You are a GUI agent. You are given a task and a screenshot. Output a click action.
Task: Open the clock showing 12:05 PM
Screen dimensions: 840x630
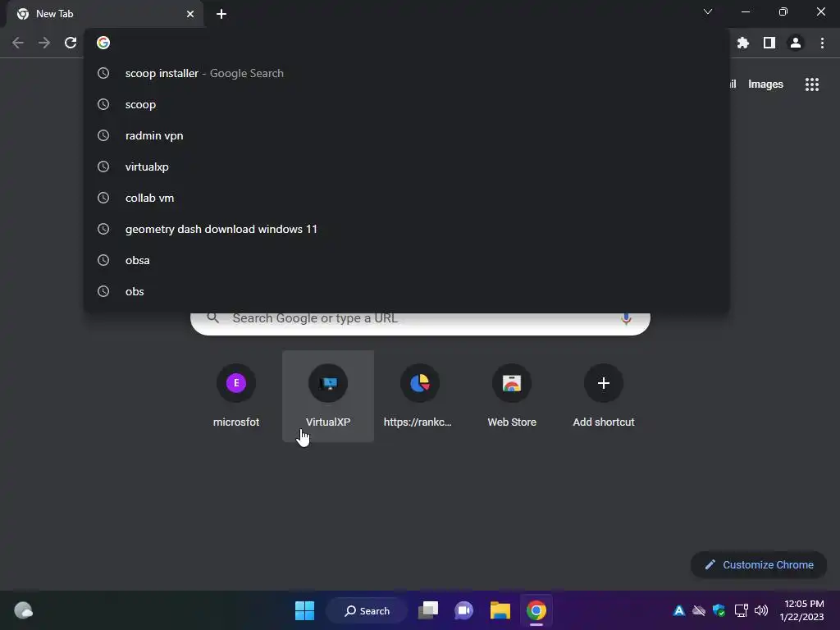click(802, 610)
